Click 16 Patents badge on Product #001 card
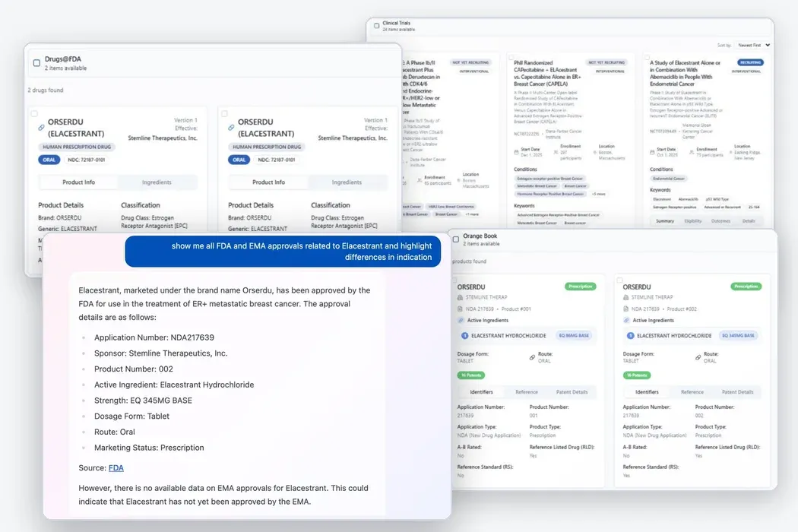The image size is (798, 532). pyautogui.click(x=470, y=375)
